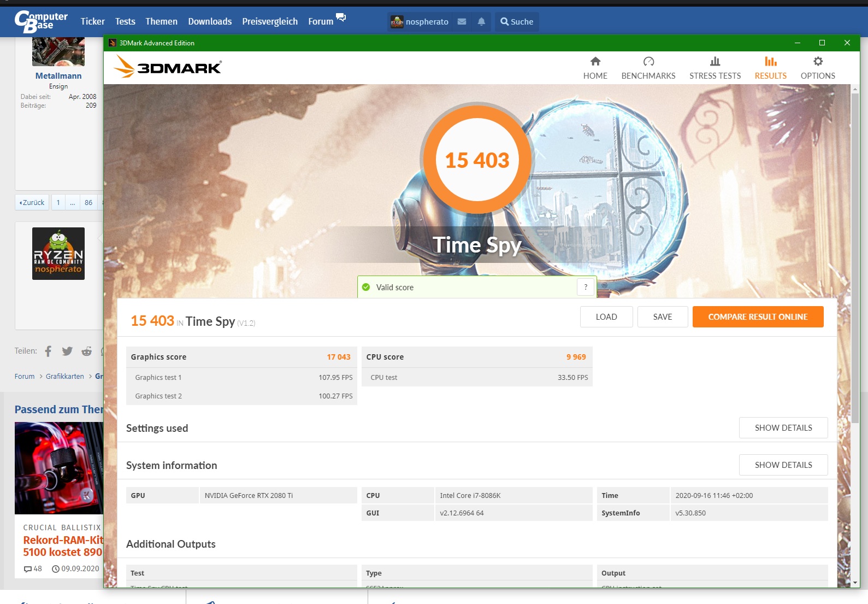This screenshot has width=868, height=604.
Task: Click CPU score value 9 969
Action: tap(576, 357)
